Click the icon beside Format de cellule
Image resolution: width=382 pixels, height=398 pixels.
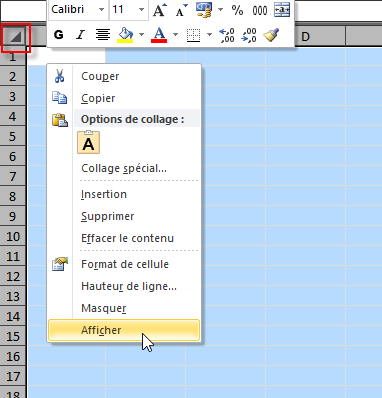(x=60, y=264)
